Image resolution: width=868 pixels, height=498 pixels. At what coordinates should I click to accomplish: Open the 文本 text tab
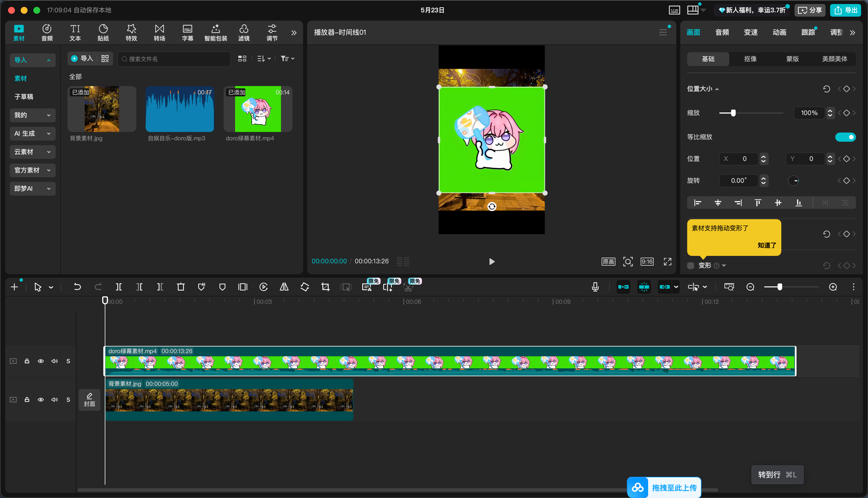[75, 33]
